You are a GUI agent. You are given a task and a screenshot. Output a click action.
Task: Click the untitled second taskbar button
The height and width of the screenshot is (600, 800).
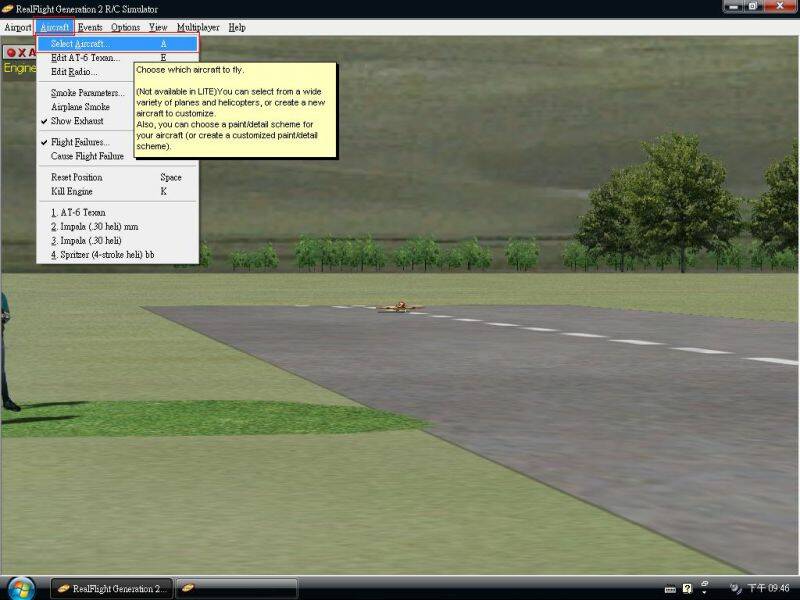pos(237,588)
